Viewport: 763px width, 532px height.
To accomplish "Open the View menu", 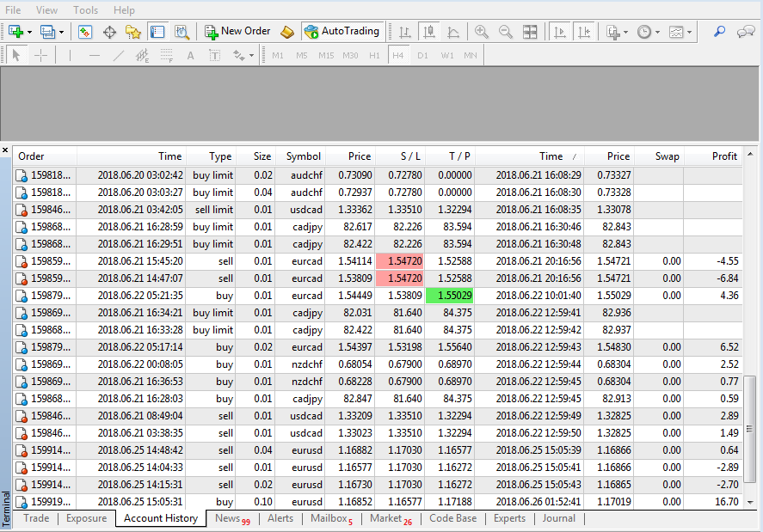I will [x=46, y=9].
